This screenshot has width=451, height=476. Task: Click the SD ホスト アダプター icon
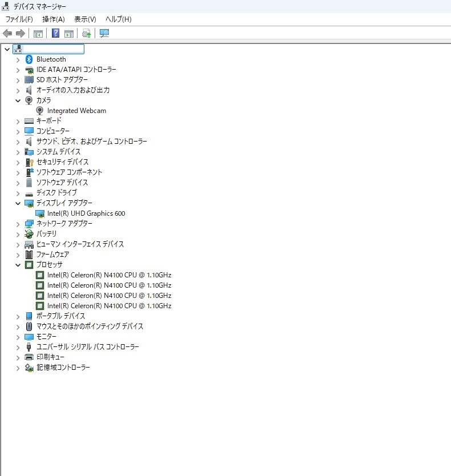pos(29,80)
